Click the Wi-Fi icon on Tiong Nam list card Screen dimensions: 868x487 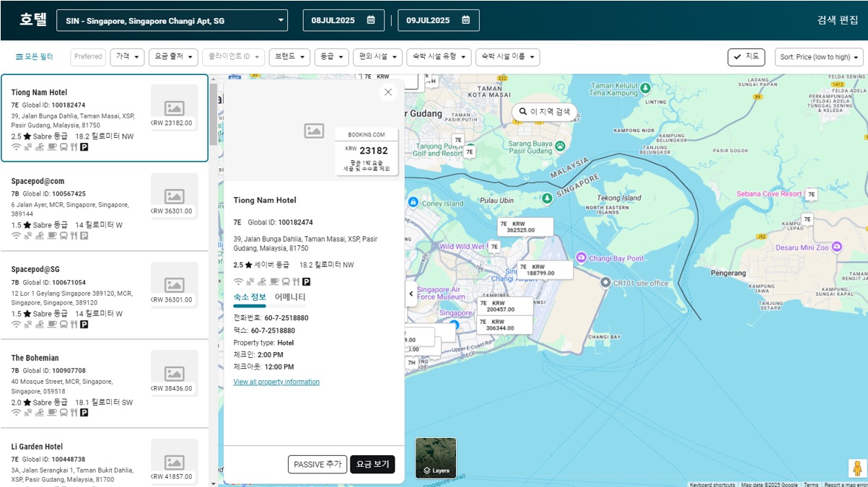pos(16,147)
